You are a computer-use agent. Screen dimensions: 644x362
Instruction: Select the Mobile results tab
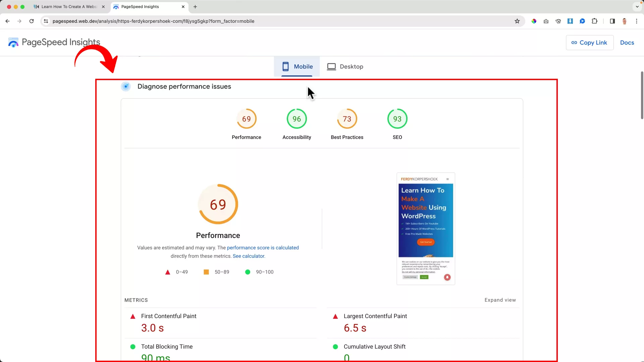(x=297, y=66)
